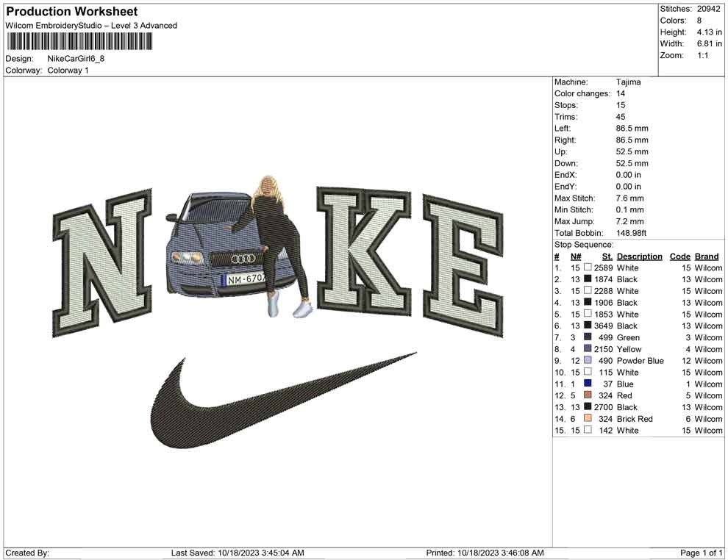Screen dimensions: 728x560
Task: Select the design name NikeCarGirl6_8
Action: click(75, 58)
